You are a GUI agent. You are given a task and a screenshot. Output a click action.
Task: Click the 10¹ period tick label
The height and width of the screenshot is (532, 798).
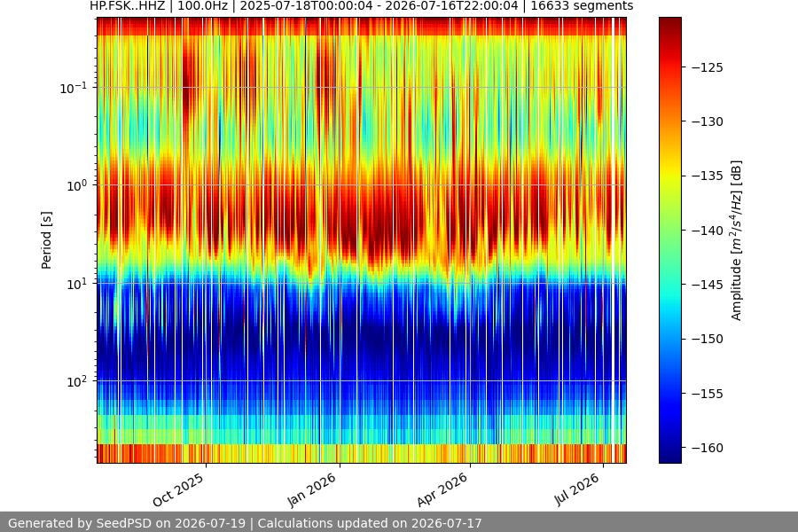(77, 284)
